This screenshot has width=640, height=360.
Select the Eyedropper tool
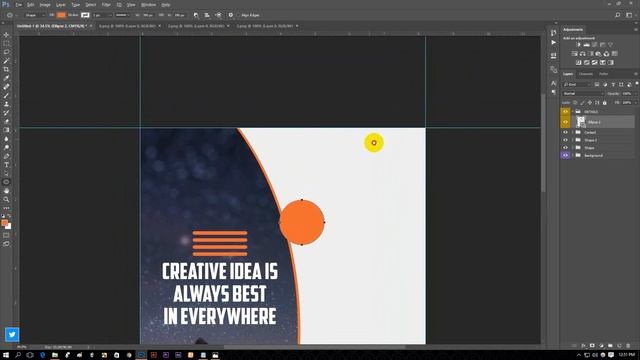coord(6,78)
